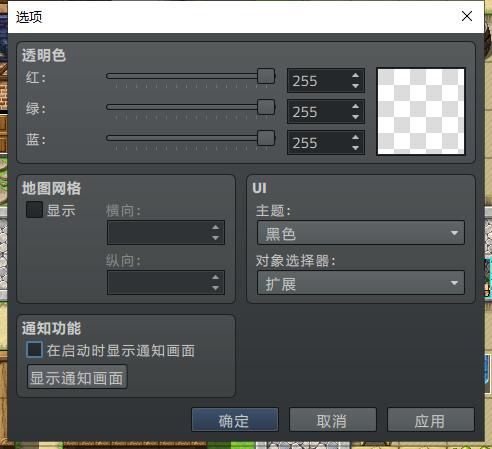Increase the green value with up arrow

[355, 107]
